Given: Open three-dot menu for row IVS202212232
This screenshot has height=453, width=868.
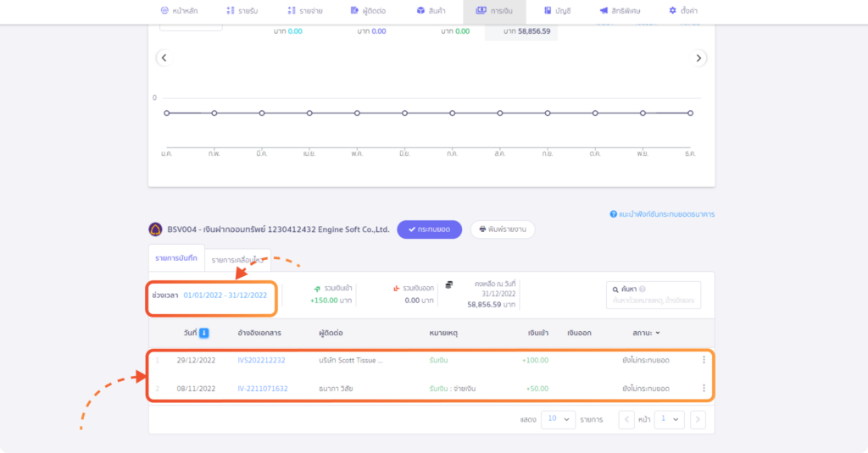Looking at the screenshot, I should click(x=704, y=360).
